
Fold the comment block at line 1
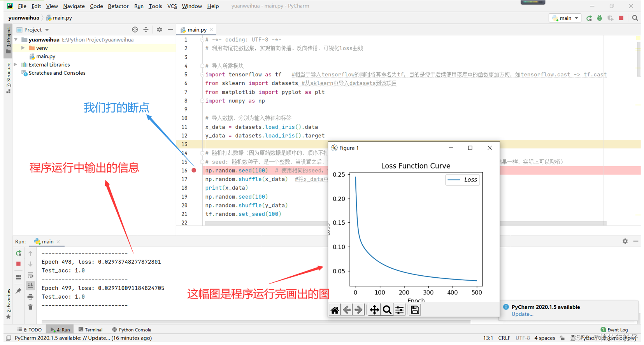tap(202, 40)
